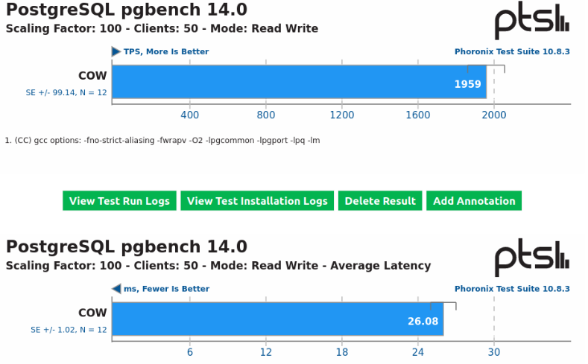Click the top PostgreSQL pgbench 14.0 title

point(127,10)
